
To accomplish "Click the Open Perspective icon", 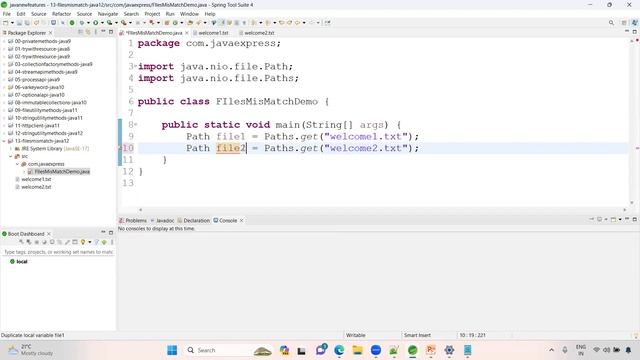I will tap(624, 23).
